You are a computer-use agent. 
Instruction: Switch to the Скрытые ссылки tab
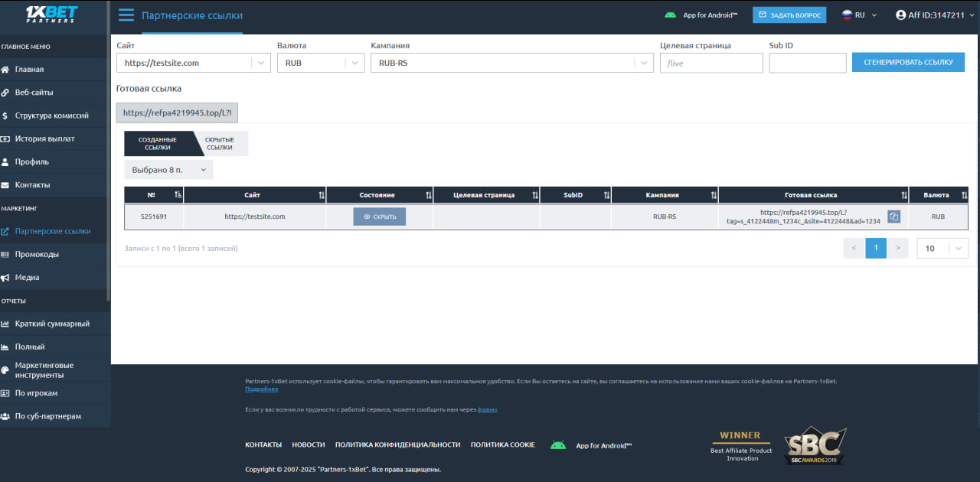[220, 144]
